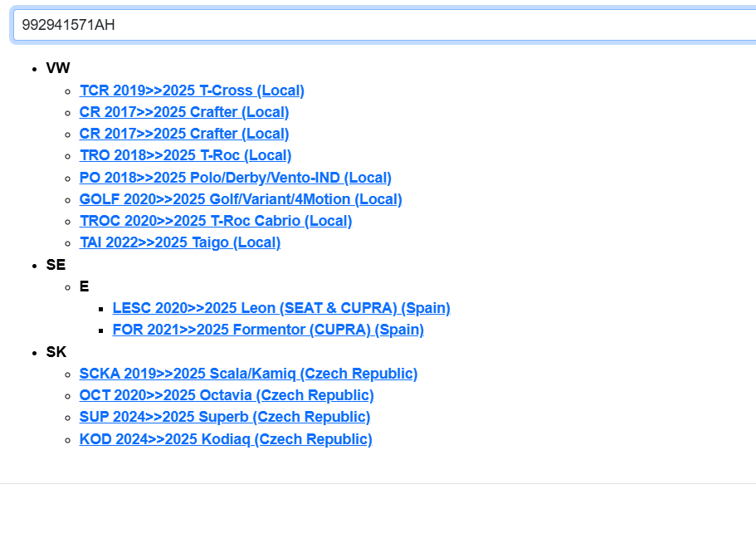Click the SK brand heading

[56, 352]
